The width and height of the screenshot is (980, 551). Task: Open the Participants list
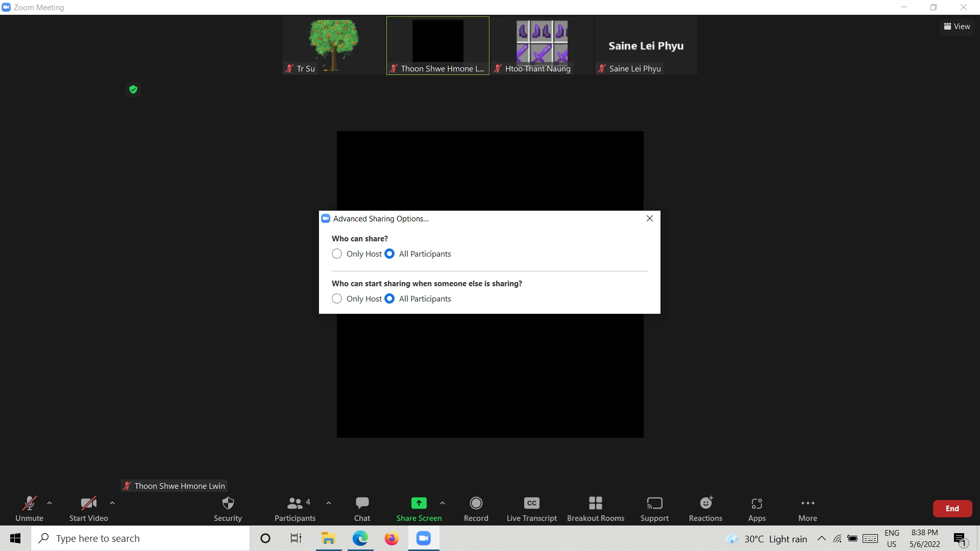[x=295, y=509]
